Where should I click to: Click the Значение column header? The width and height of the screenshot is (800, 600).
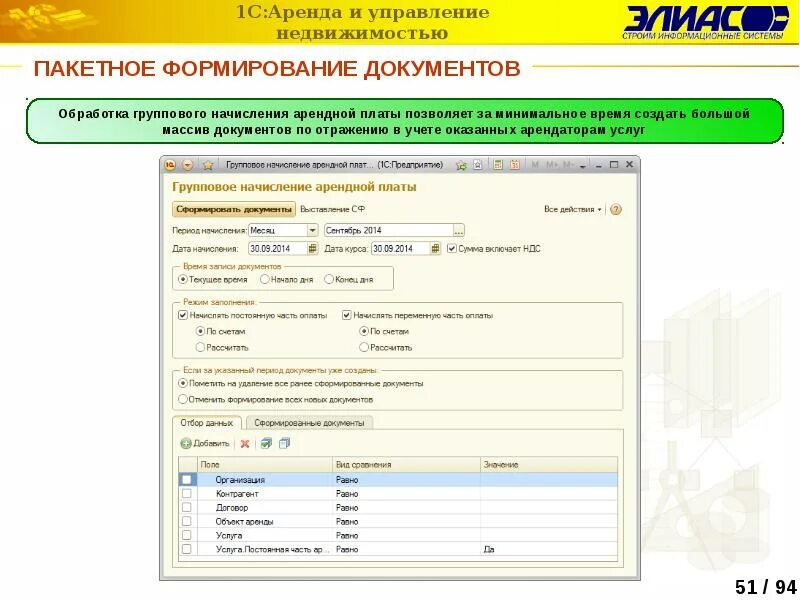pyautogui.click(x=549, y=465)
